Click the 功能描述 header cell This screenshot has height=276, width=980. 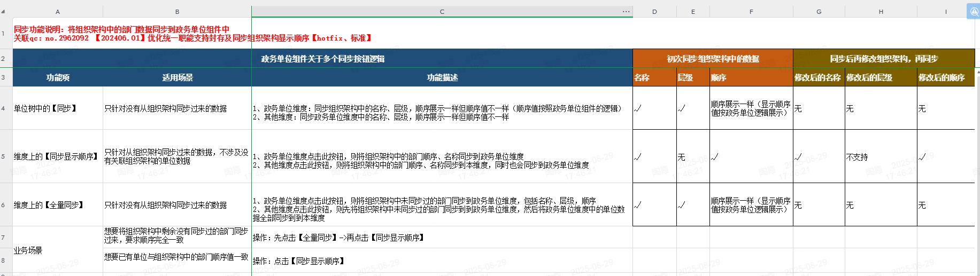click(x=442, y=77)
